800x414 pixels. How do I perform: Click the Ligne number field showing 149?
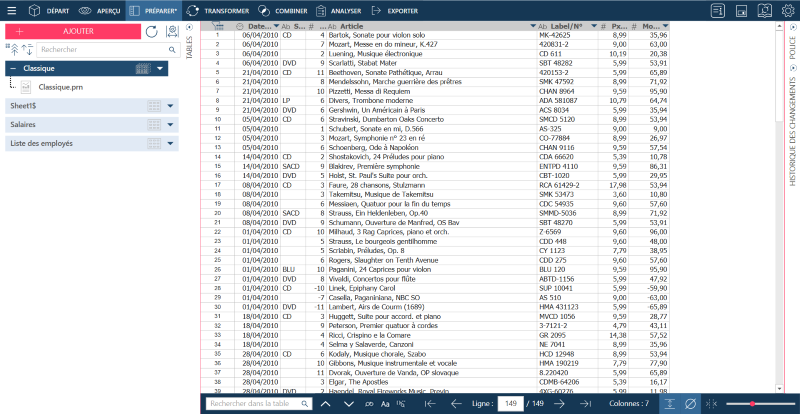click(511, 404)
